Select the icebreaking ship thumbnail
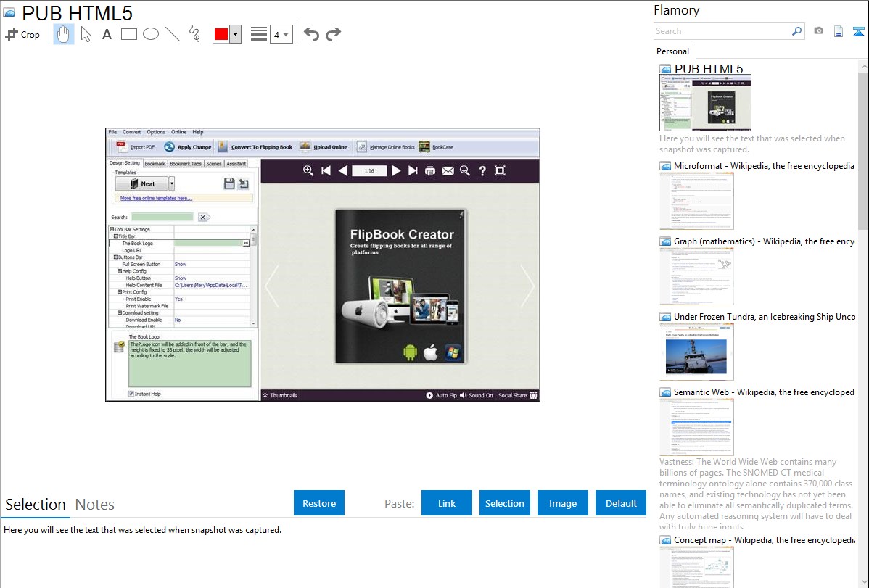 (x=696, y=352)
